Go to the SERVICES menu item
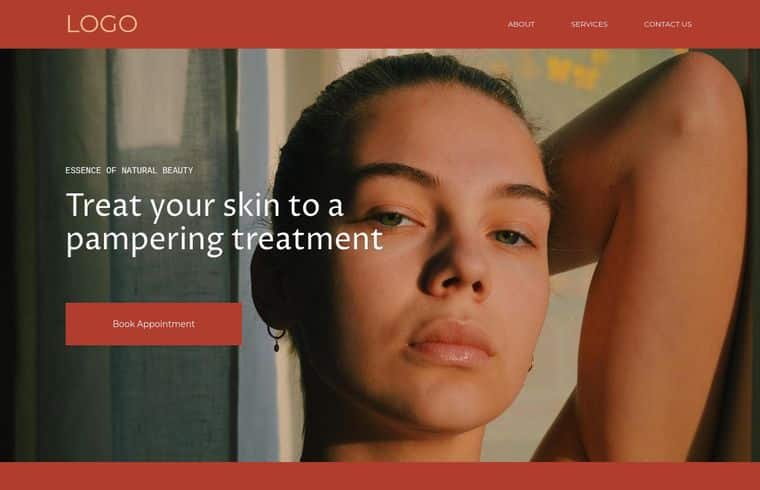Viewport: 760px width, 490px height. 589,24
